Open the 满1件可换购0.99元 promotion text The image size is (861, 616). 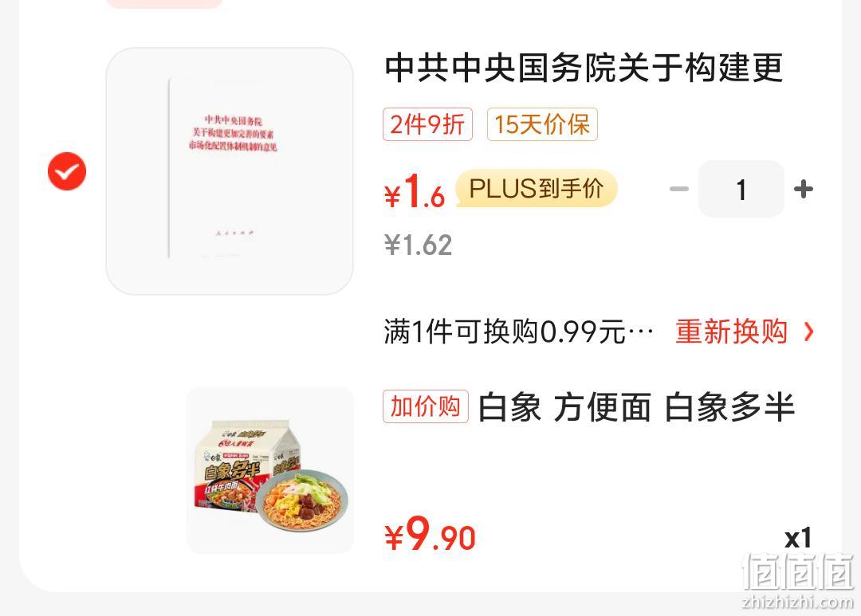(519, 332)
